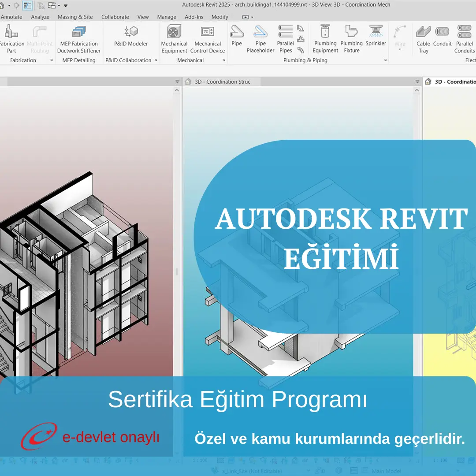Activate the Pipe drawing tool
Image resolution: width=476 pixels, height=476 pixels.
click(x=237, y=36)
